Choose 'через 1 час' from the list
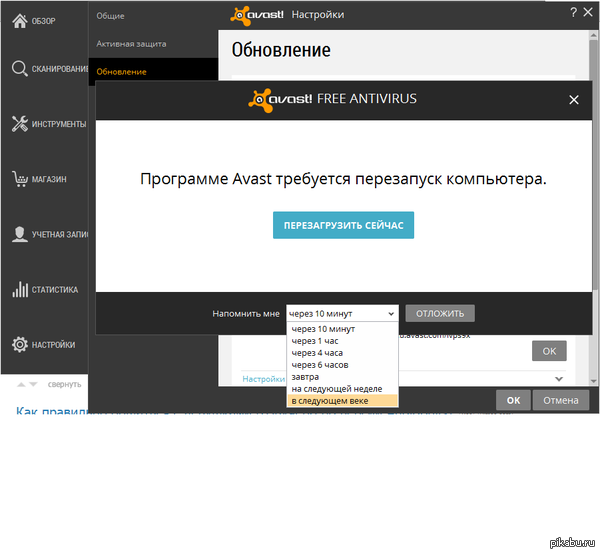The height and width of the screenshot is (554, 600). pyautogui.click(x=315, y=340)
